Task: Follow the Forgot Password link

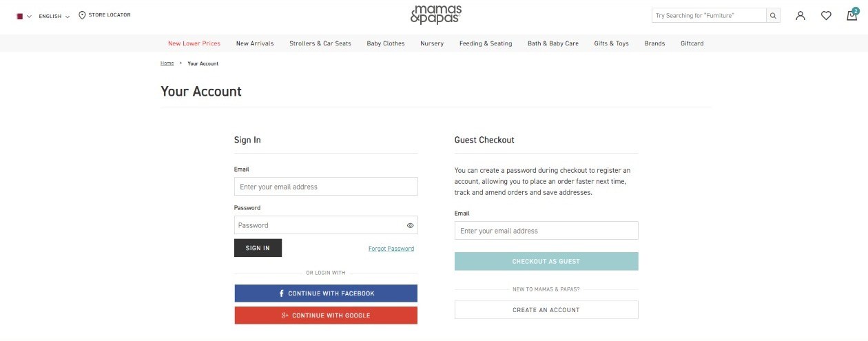Action: click(391, 249)
